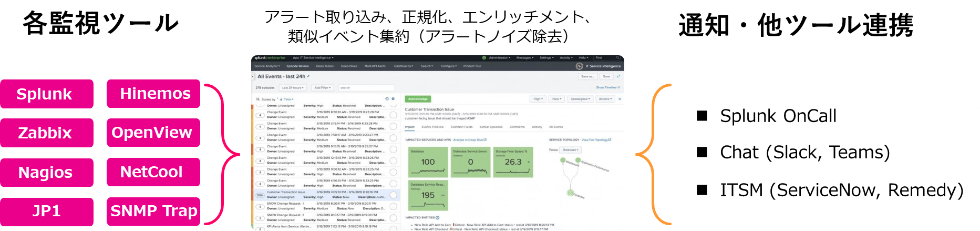Open the Last 24 hours time dropdown
Viewport: 980px width, 231px height.
[x=293, y=88]
